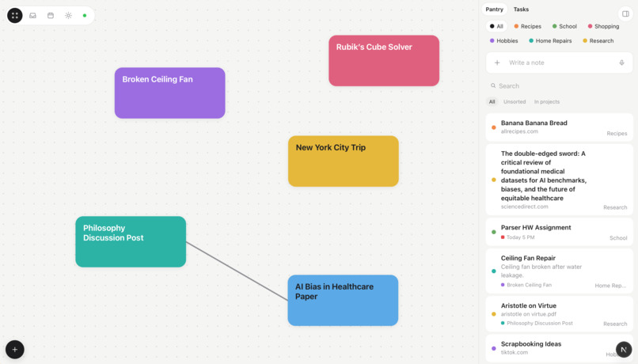Click Research label on Aristotle note
Image resolution: width=638 pixels, height=364 pixels.
tap(615, 324)
